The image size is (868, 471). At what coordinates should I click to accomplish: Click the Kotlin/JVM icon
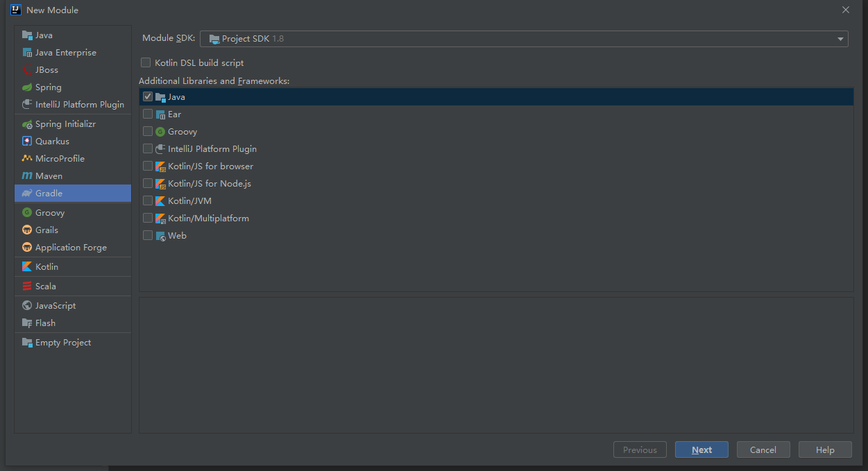pyautogui.click(x=160, y=201)
